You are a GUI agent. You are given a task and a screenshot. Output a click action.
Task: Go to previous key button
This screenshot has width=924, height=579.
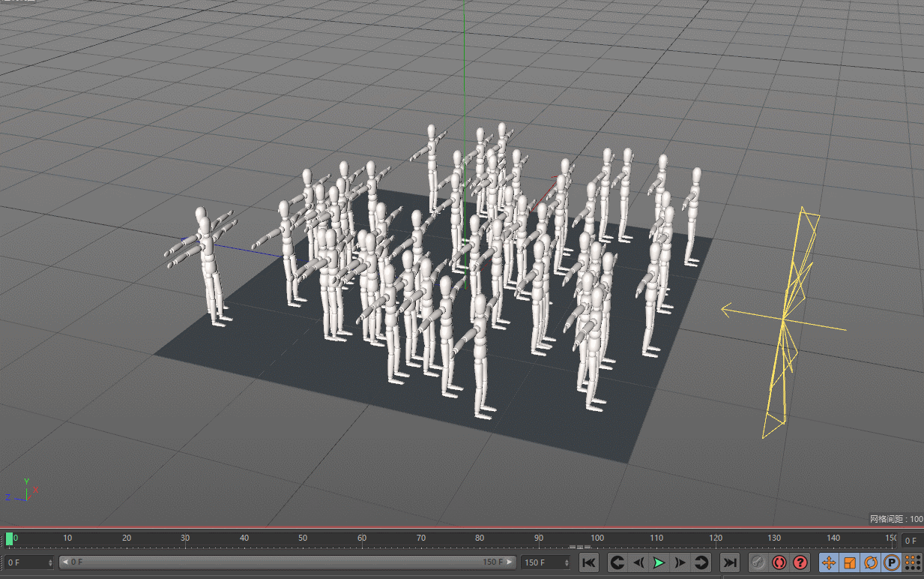tap(617, 562)
